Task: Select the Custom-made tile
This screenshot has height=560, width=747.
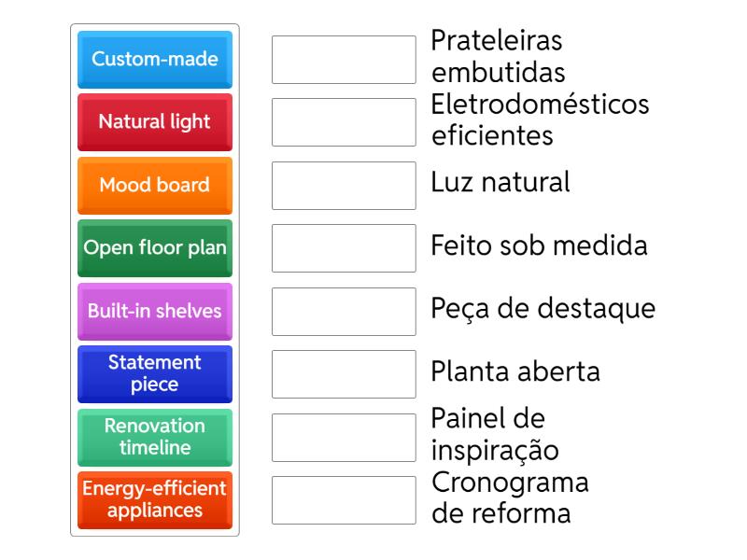Action: pos(155,60)
